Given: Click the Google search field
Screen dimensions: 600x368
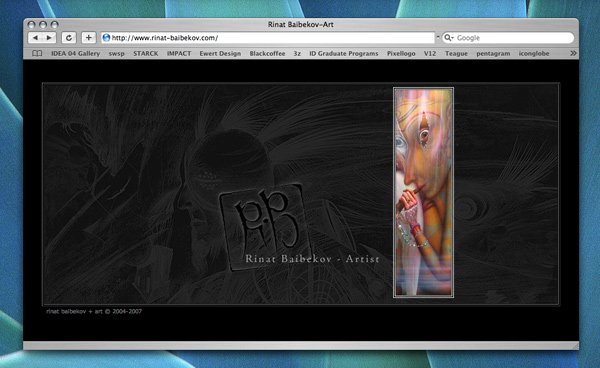Looking at the screenshot, I should pos(508,37).
